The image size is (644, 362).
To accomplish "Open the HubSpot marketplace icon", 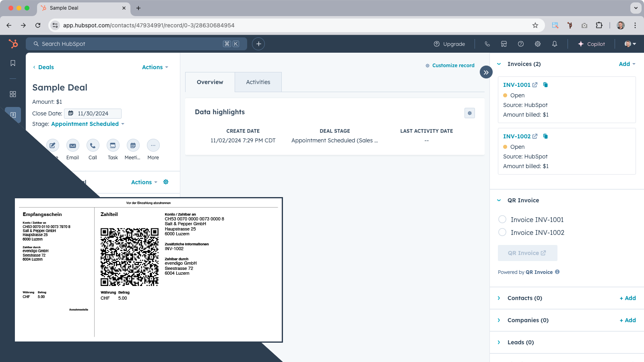I will point(504,44).
